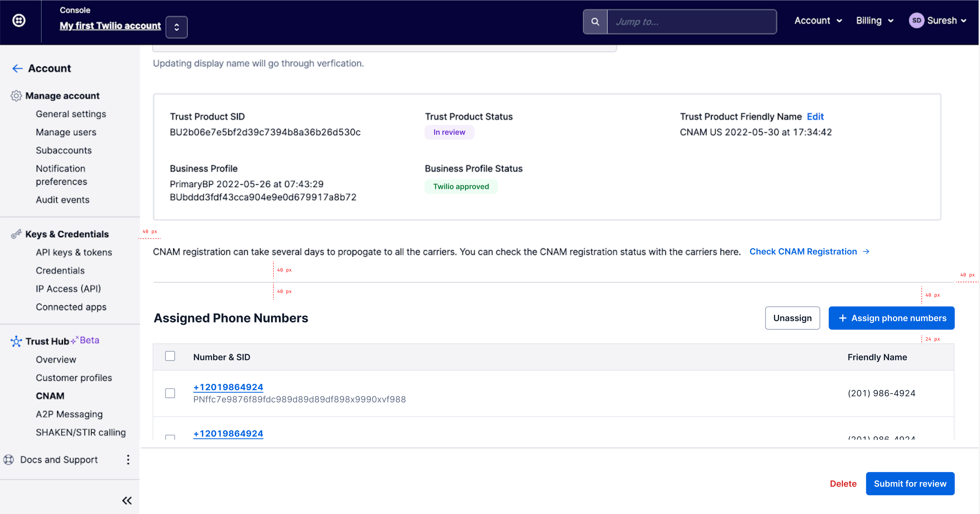Open the Suresh user menu
Image resolution: width=980 pixels, height=514 pixels.
pyautogui.click(x=946, y=21)
